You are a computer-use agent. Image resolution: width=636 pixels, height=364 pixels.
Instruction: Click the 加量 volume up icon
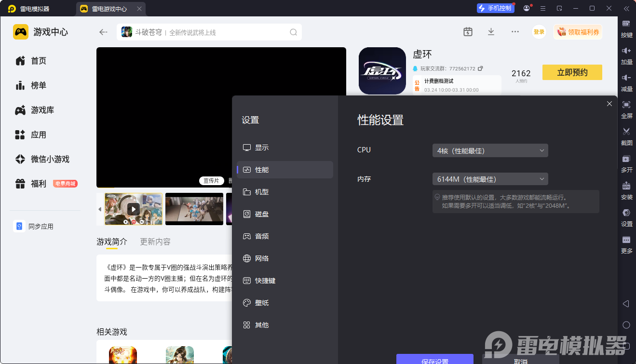626,51
